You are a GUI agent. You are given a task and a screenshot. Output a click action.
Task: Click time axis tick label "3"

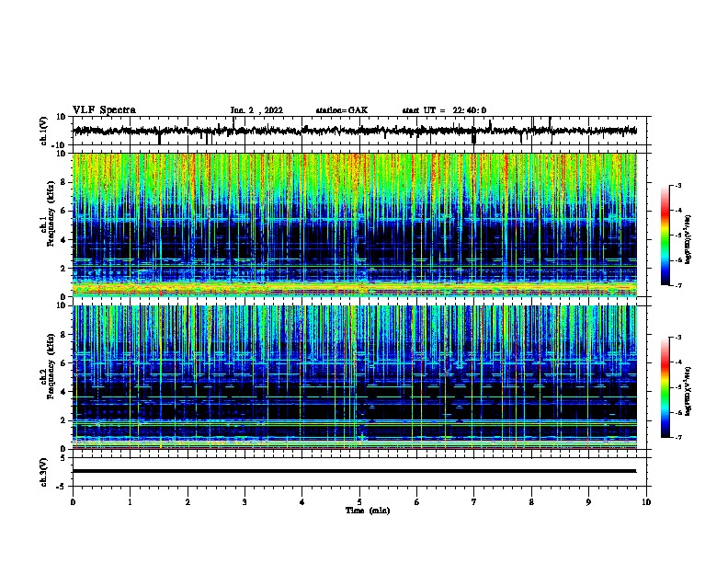tap(245, 502)
